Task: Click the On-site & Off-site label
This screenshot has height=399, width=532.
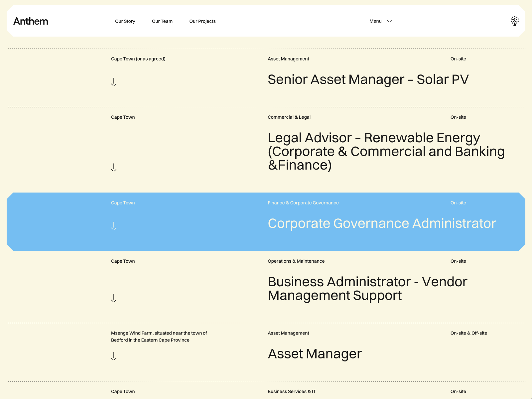Action: 468,333
